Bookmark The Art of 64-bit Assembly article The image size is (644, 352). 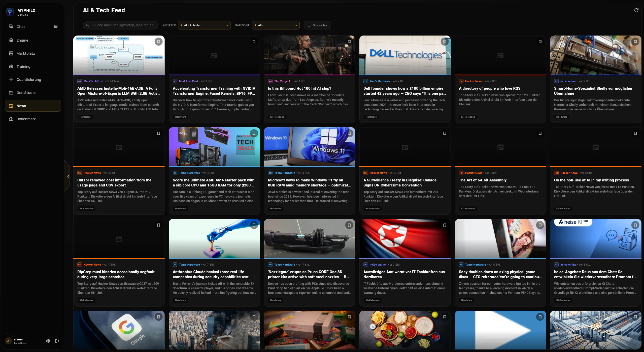(540, 133)
